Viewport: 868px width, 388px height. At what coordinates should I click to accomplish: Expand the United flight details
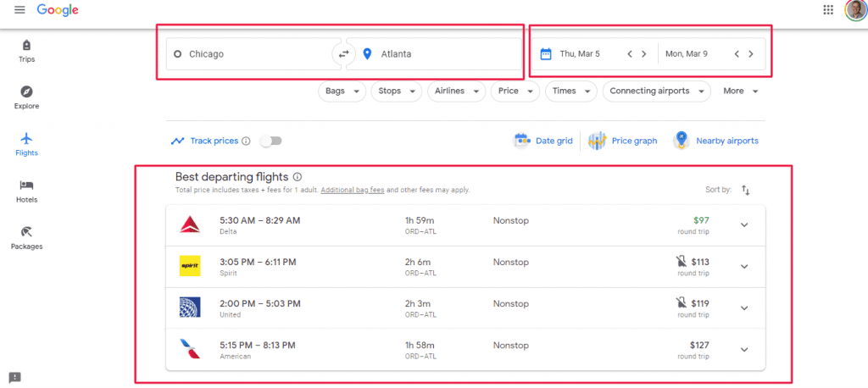pos(744,308)
